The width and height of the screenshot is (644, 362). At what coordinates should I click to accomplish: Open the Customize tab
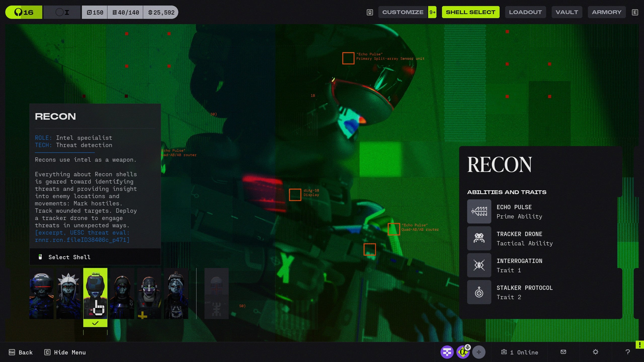(403, 12)
